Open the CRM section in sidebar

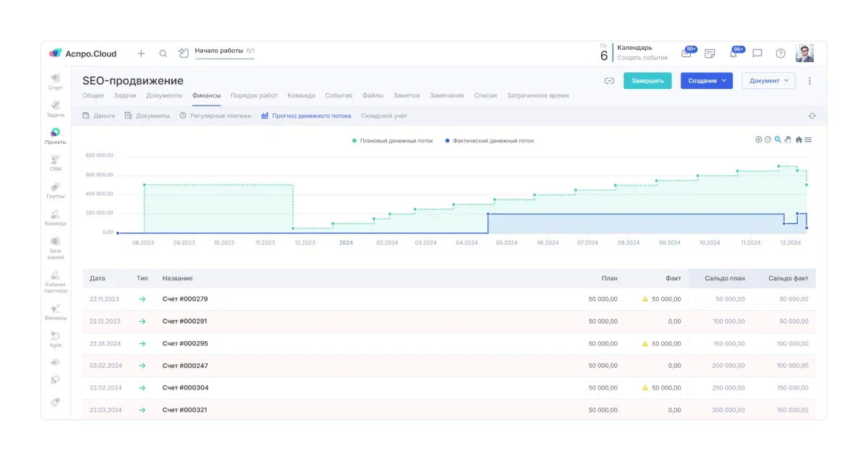click(55, 163)
